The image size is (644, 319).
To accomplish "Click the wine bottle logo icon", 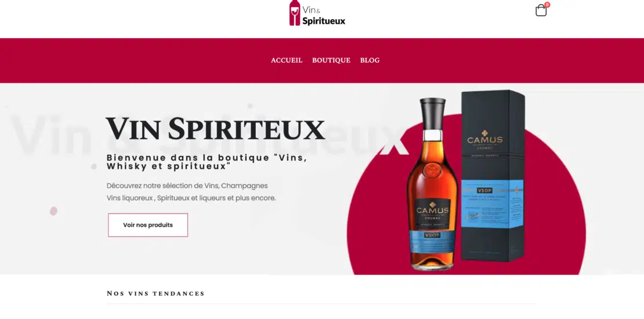I will pos(295,13).
